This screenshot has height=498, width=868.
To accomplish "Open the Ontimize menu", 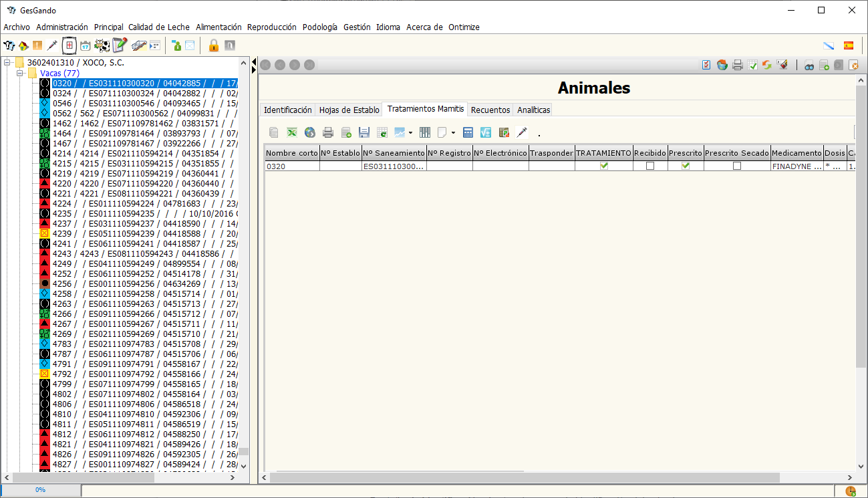I will (464, 27).
